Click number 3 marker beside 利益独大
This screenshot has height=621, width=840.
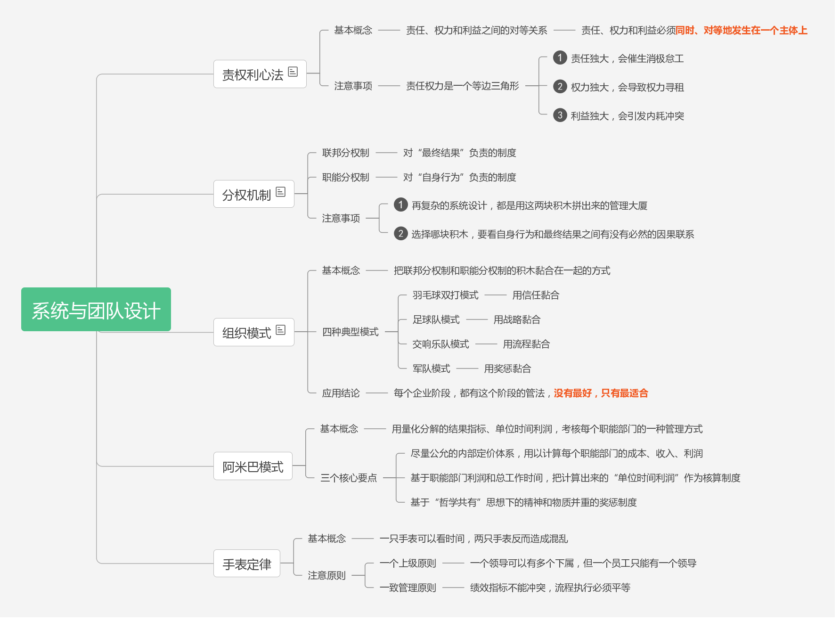(x=560, y=115)
